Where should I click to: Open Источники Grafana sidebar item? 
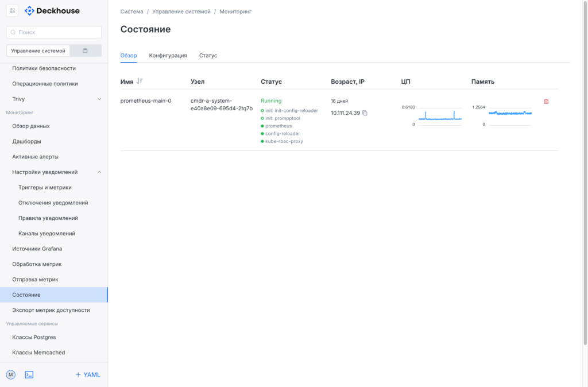37,249
